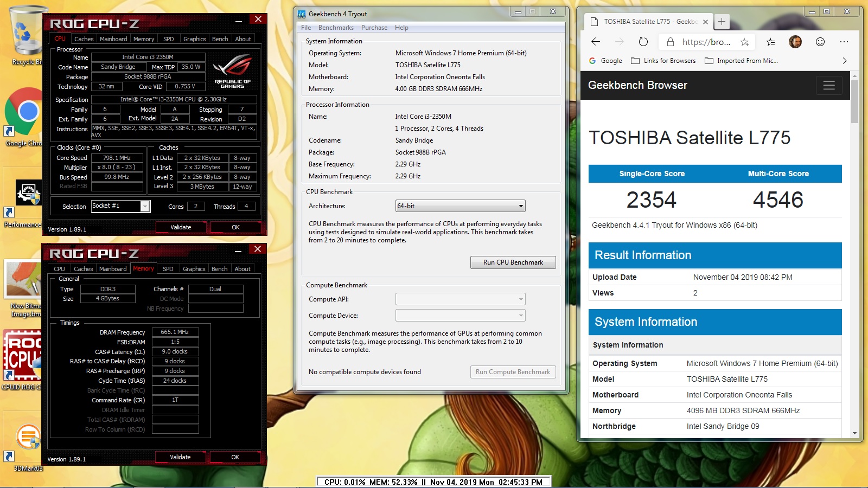The width and height of the screenshot is (868, 488).
Task: Switch to Caches tab in upper CPU-Z window
Action: point(84,39)
